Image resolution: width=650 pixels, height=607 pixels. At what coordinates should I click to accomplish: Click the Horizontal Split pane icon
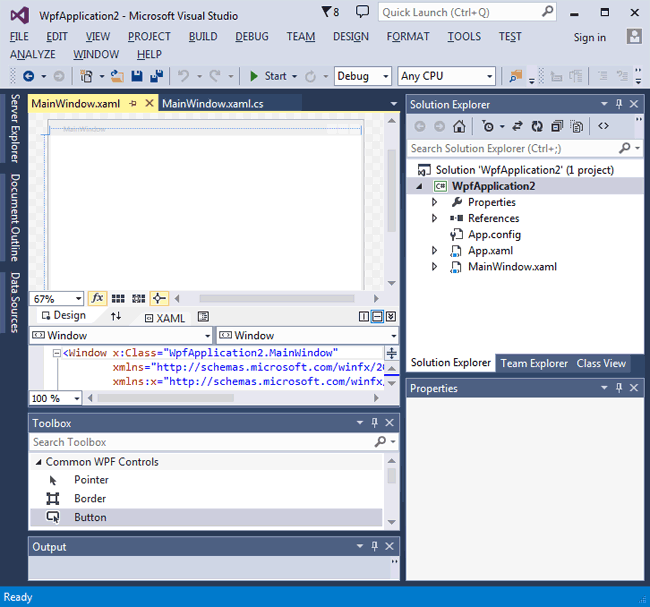point(377,317)
